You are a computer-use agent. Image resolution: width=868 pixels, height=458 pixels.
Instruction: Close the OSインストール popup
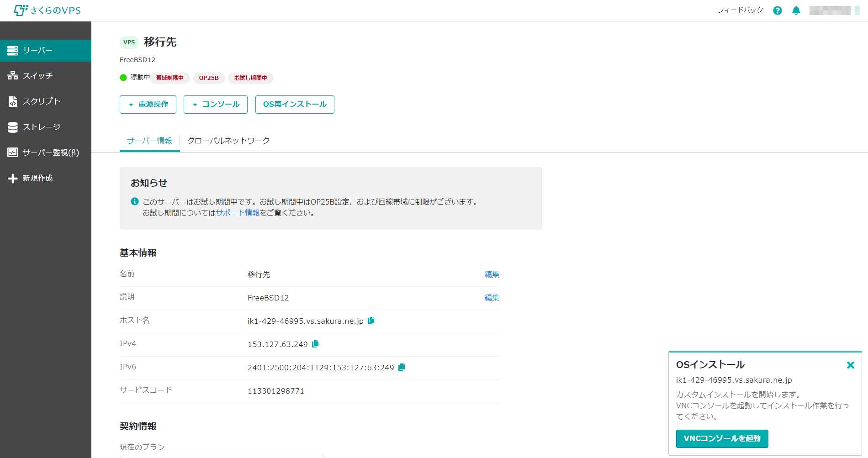[x=851, y=365]
